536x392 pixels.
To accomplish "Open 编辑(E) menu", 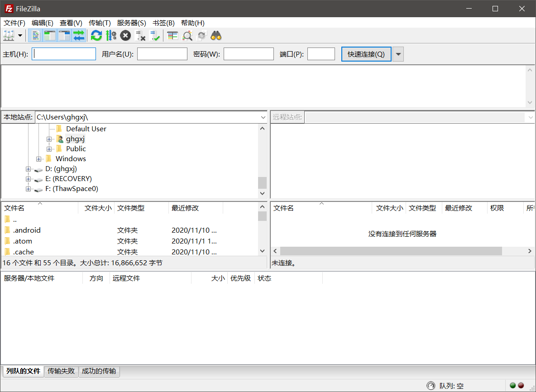I will (43, 23).
